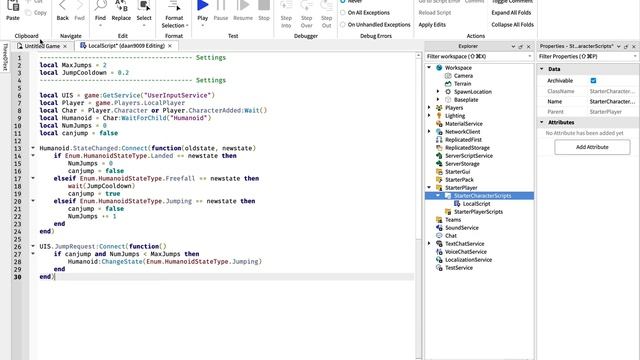Image resolution: width=640 pixels, height=360 pixels.
Task: Expand the SpawnLocation node
Action: [x=438, y=92]
